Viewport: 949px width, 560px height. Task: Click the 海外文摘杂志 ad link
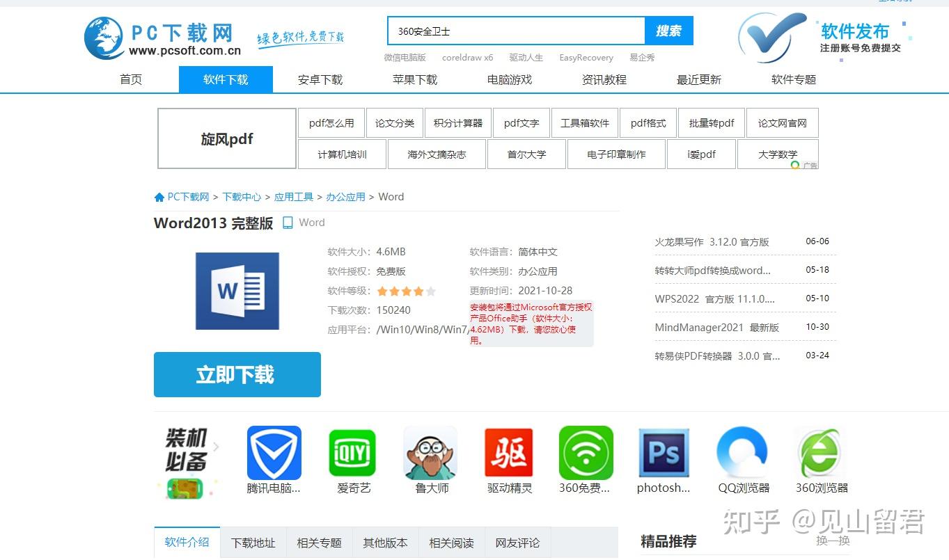(x=437, y=154)
